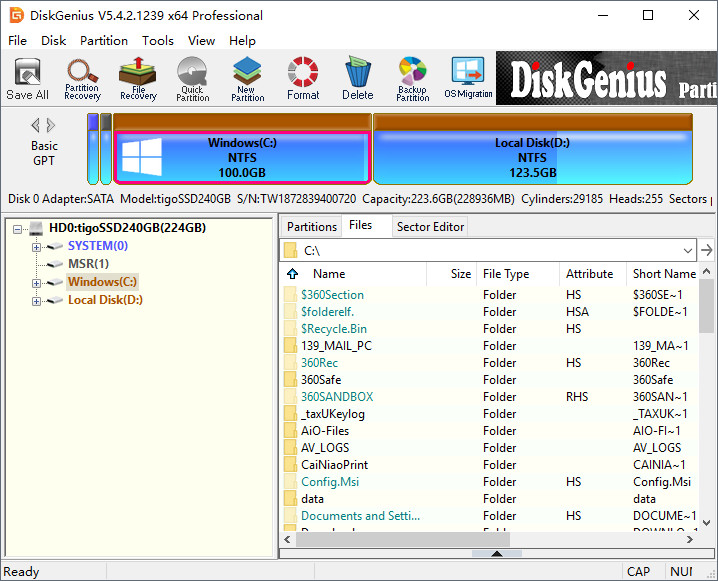Viewport: 718px width, 581px height.
Task: Open the C:\ path dropdown arrow
Action: click(686, 250)
